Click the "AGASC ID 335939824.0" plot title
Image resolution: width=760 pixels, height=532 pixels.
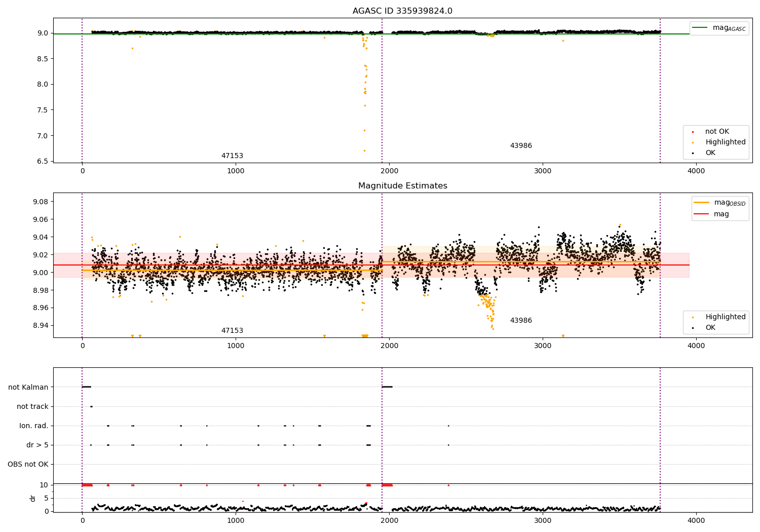(402, 11)
